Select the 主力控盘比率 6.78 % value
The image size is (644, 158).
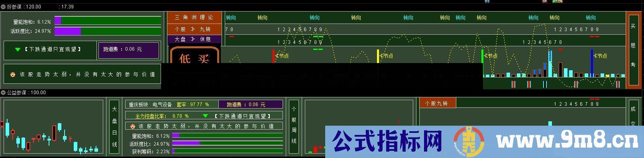point(162,116)
